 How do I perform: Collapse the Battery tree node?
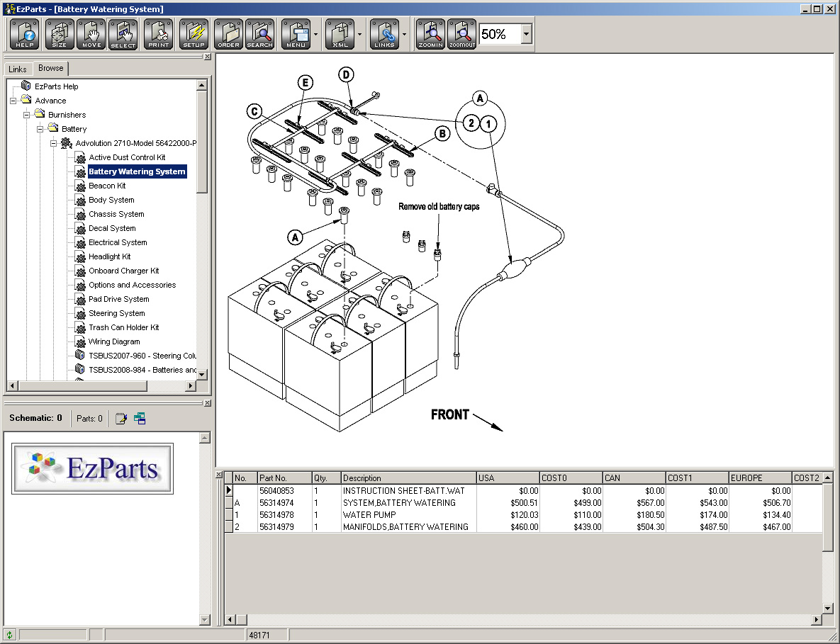pos(40,129)
